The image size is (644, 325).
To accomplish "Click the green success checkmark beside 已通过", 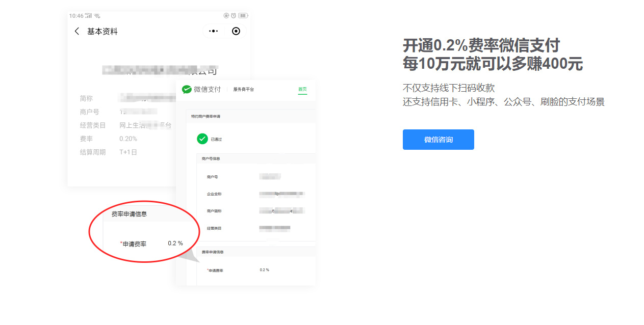I will point(202,139).
